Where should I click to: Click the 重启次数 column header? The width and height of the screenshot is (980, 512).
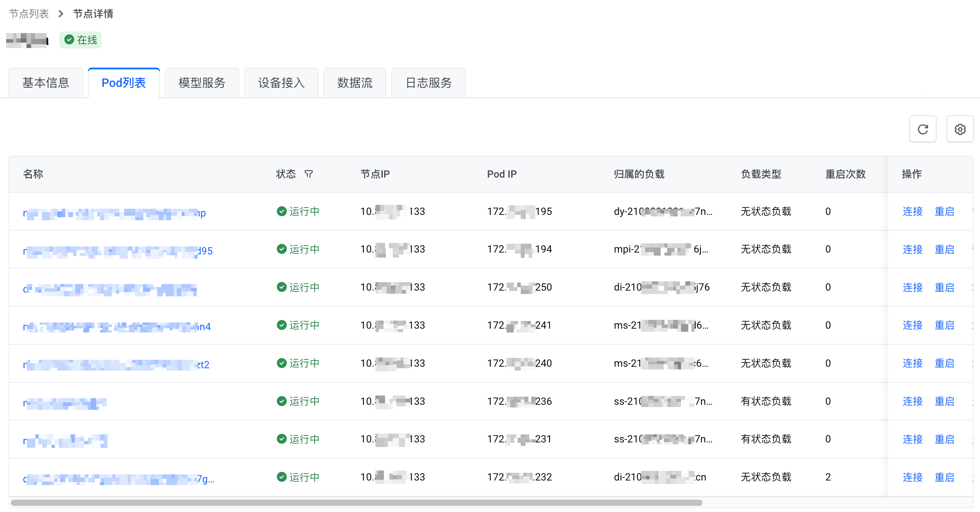click(845, 174)
